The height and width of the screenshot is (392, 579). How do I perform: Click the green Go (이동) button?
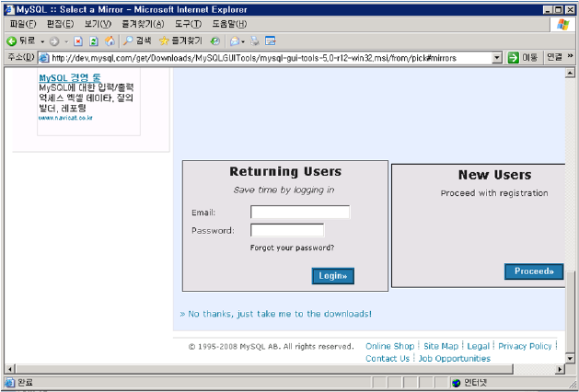point(522,58)
